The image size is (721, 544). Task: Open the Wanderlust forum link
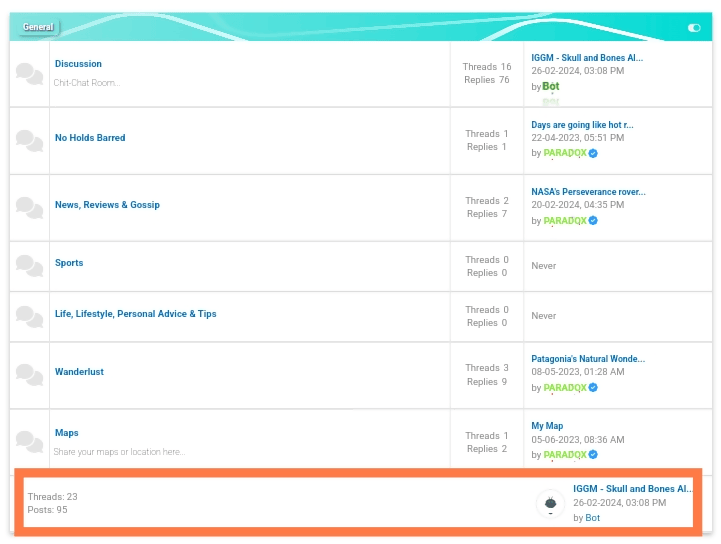pos(79,372)
